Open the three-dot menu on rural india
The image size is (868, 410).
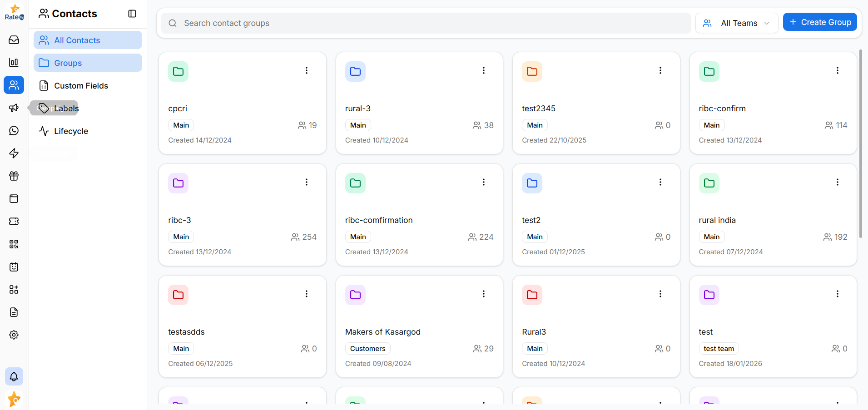pyautogui.click(x=838, y=182)
